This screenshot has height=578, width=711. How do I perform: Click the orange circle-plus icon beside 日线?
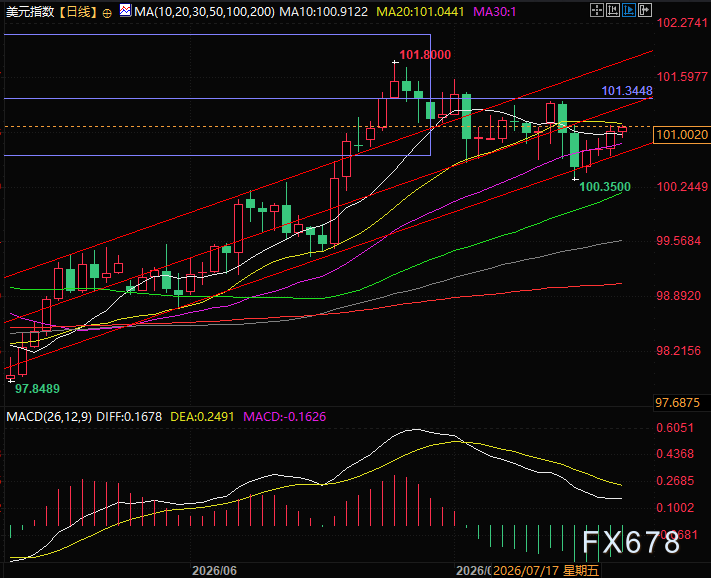(107, 13)
